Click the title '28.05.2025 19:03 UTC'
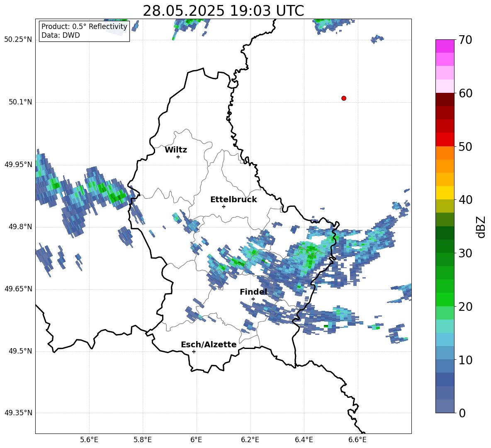 [x=223, y=11]
